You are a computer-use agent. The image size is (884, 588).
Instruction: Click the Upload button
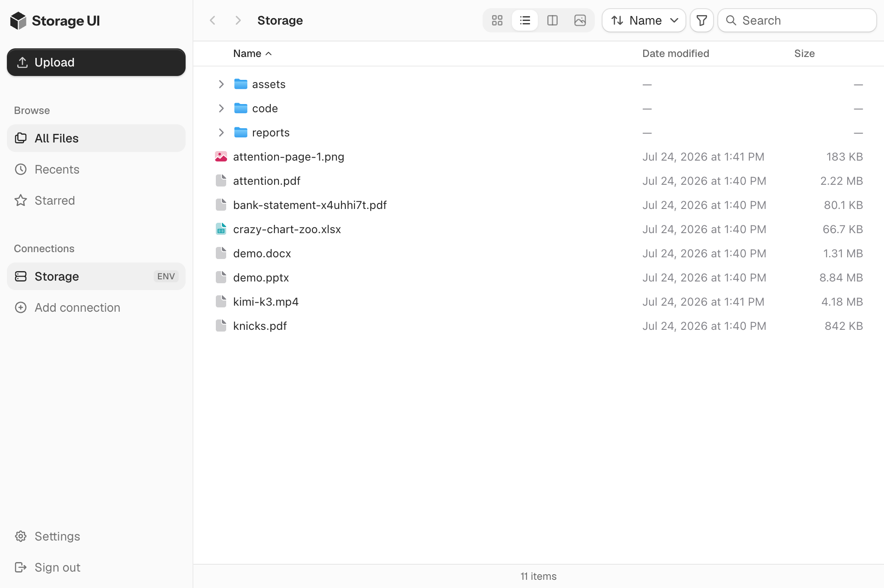point(96,62)
